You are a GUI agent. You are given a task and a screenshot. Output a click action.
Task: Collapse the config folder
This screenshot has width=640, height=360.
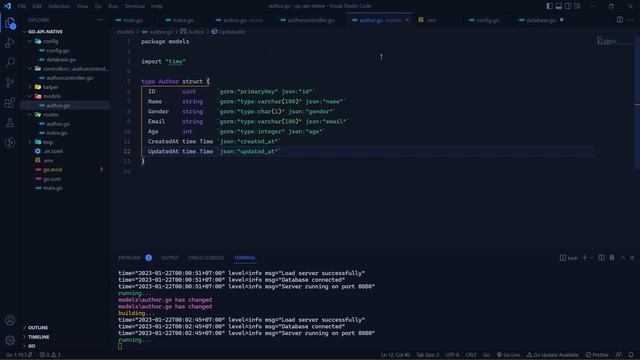(51, 41)
